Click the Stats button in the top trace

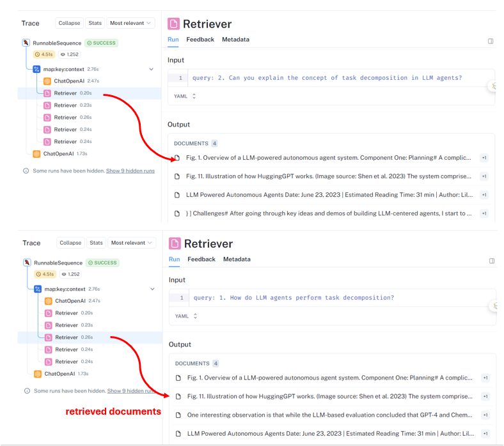(95, 23)
